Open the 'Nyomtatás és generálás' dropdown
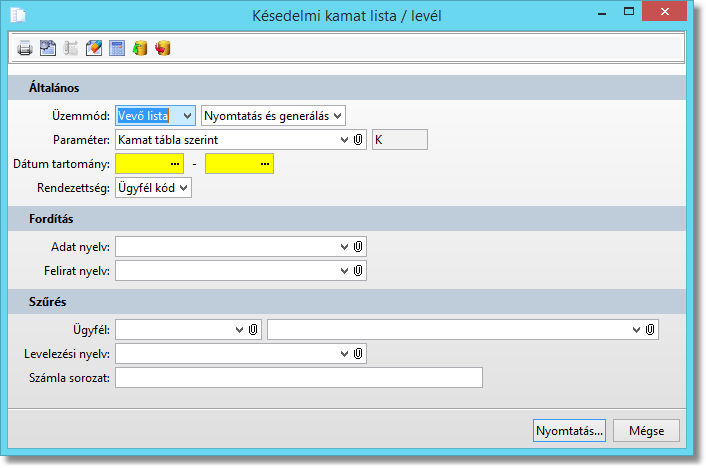This screenshot has height=468, width=706. coord(337,116)
